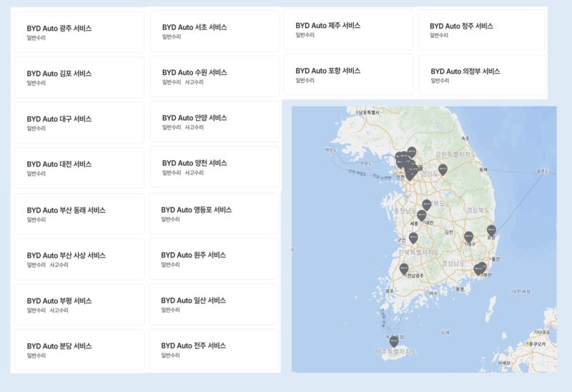Viewport: 572px width, 392px height.
Task: Click 일반수리 tag on 제주 서비스 card
Action: pyautogui.click(x=305, y=35)
